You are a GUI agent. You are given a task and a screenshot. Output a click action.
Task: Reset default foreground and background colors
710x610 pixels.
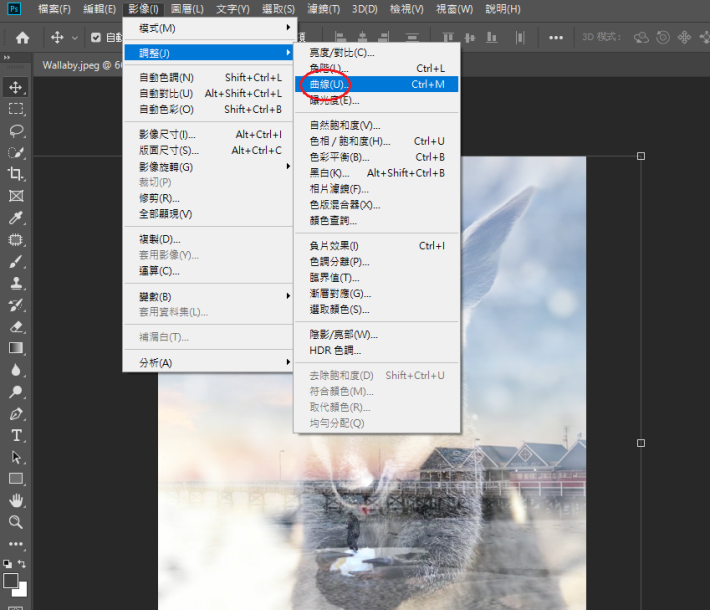[7, 564]
